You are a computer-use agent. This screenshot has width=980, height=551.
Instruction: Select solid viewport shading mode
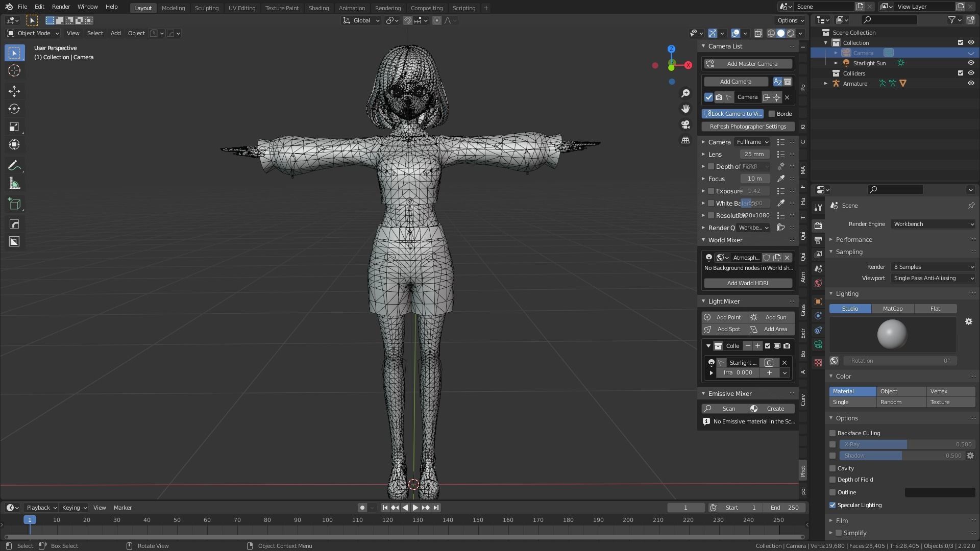tap(781, 33)
